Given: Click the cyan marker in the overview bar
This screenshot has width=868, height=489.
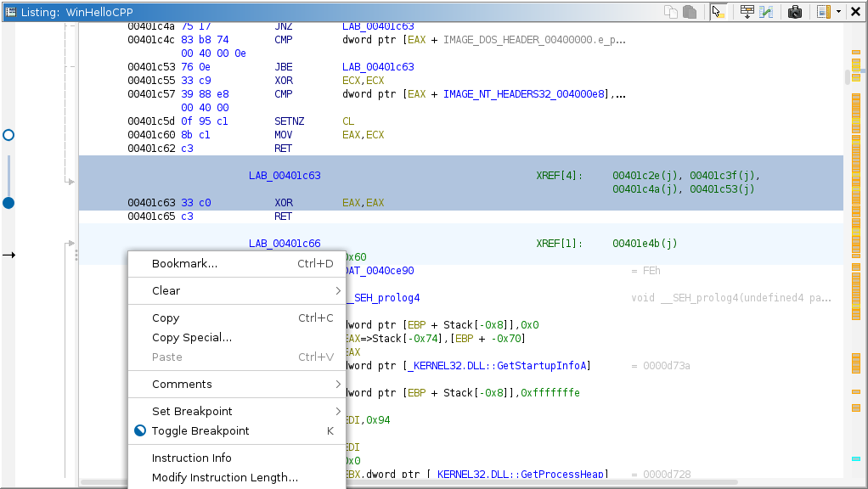Looking at the screenshot, I should 855,459.
